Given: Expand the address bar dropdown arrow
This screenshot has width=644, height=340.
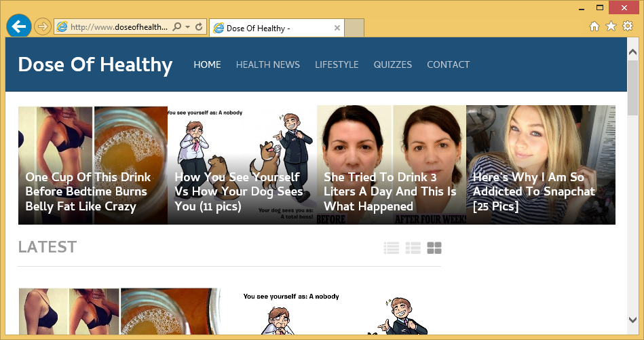Looking at the screenshot, I should click(x=188, y=27).
